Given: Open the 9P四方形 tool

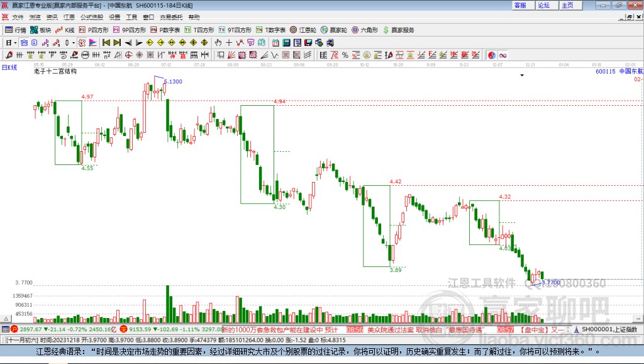Looking at the screenshot, I should coord(130,30).
